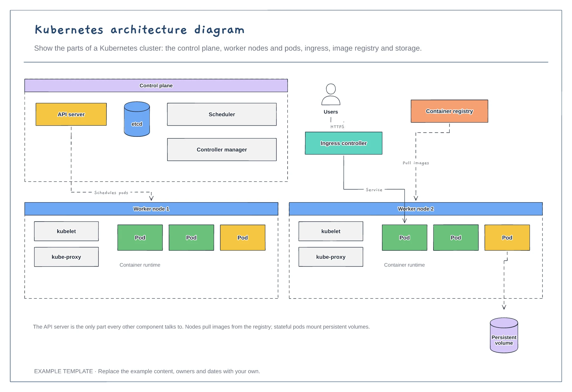Select the Persistent volume cylinder

point(504,335)
